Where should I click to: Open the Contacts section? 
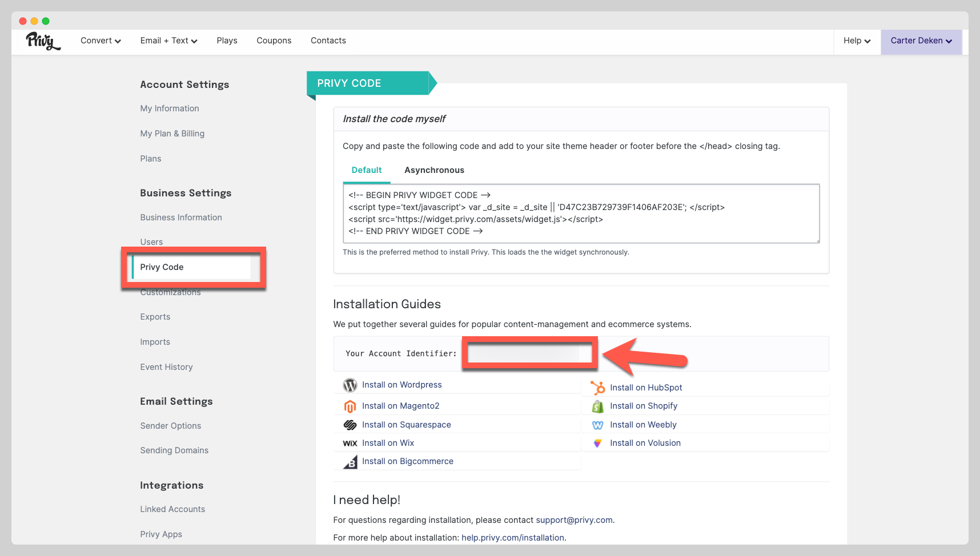(328, 41)
